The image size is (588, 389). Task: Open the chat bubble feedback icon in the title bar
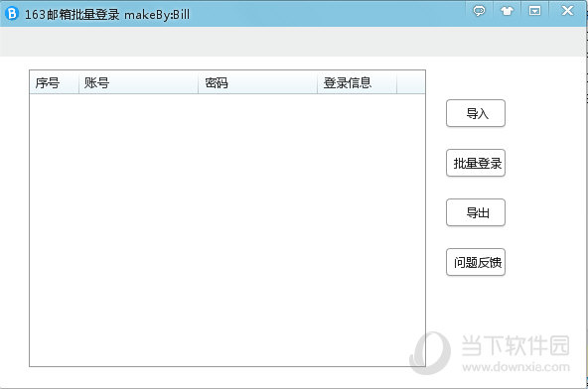tap(479, 11)
